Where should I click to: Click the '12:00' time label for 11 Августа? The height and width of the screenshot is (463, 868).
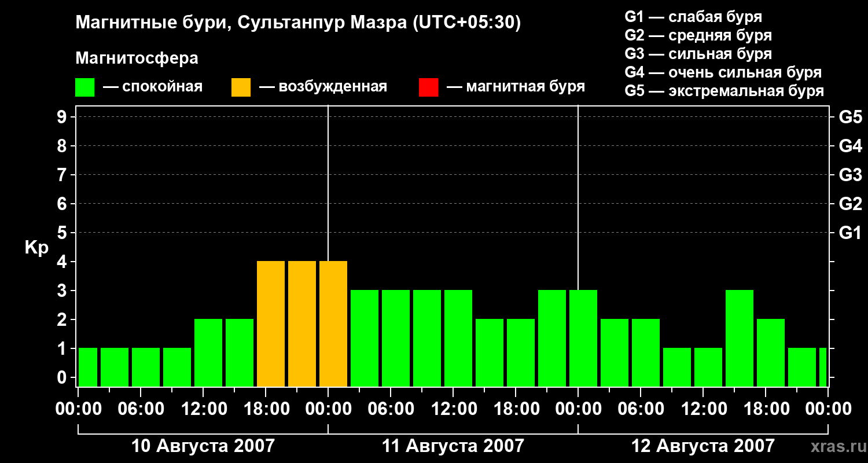(x=453, y=409)
